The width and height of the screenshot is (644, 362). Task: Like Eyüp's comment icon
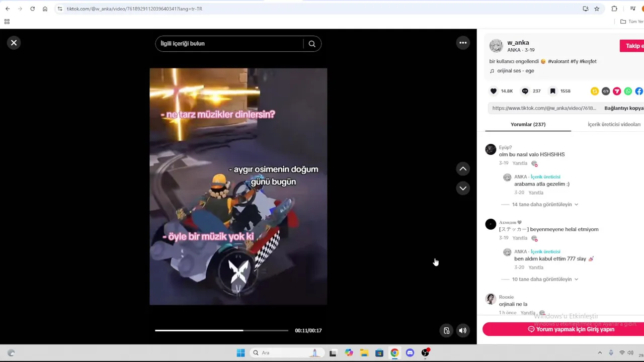click(534, 163)
